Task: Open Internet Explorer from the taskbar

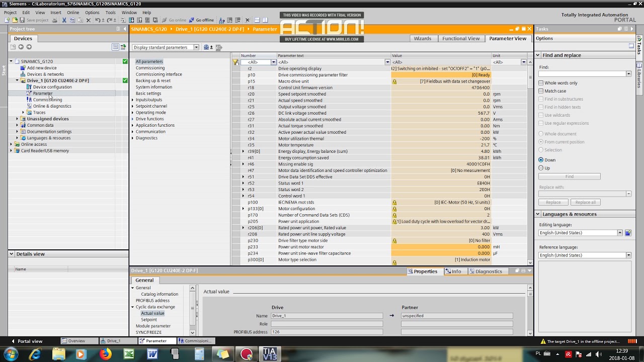Action: coord(35,354)
